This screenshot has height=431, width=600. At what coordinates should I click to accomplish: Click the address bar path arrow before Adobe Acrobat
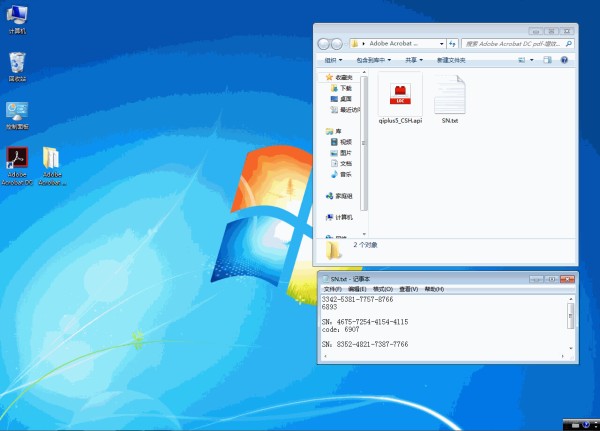(364, 44)
